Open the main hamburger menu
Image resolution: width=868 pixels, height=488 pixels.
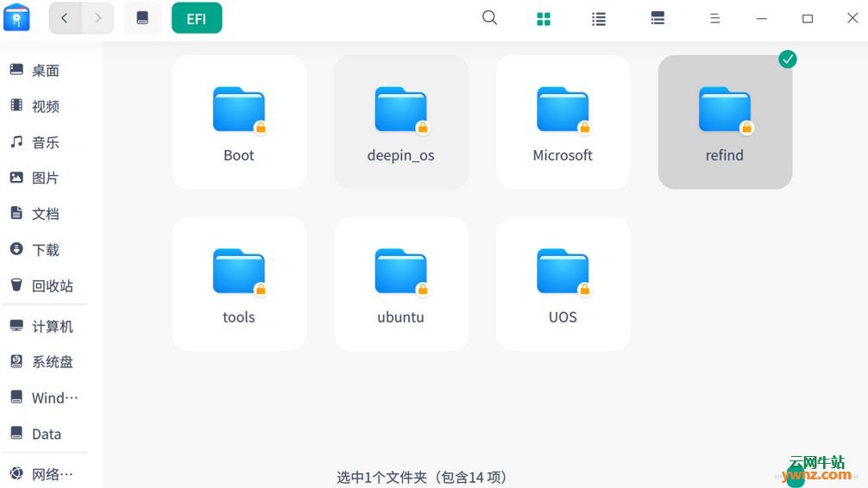714,18
